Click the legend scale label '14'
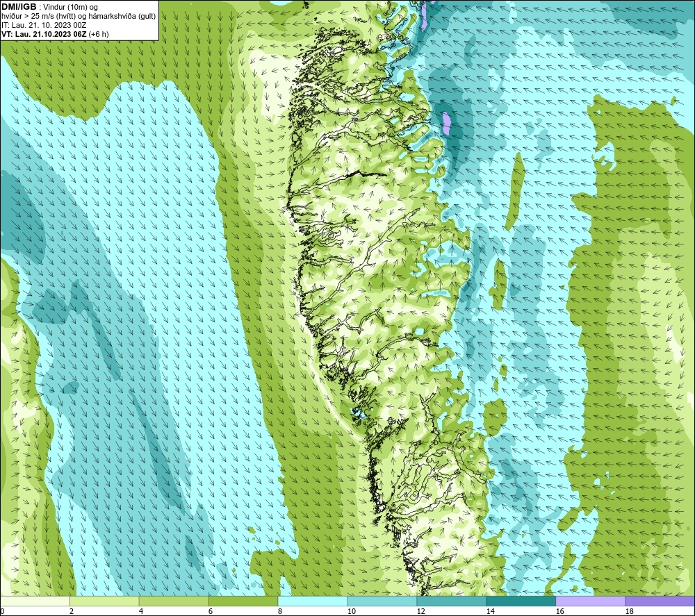Image resolution: width=695 pixels, height=616 pixels. click(491, 612)
